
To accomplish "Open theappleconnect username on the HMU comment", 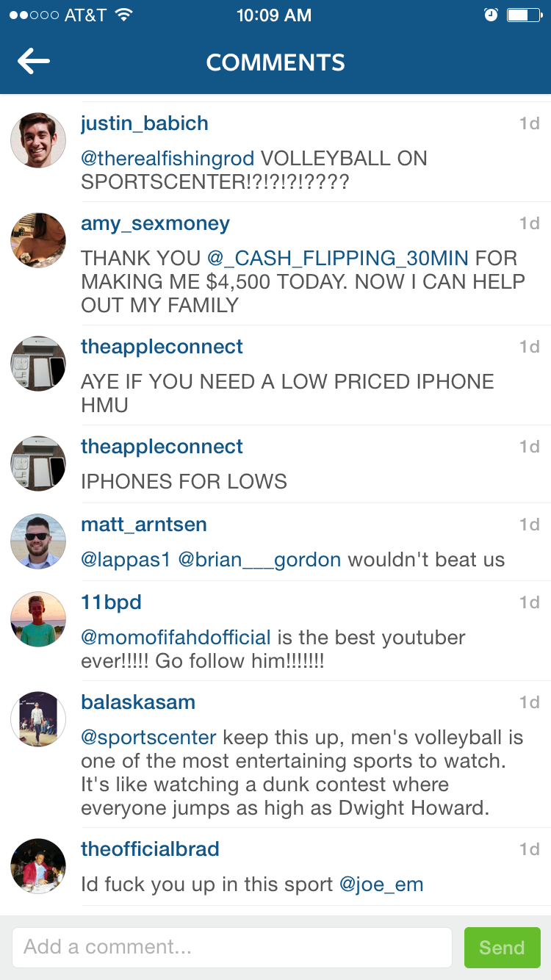I will tap(162, 347).
